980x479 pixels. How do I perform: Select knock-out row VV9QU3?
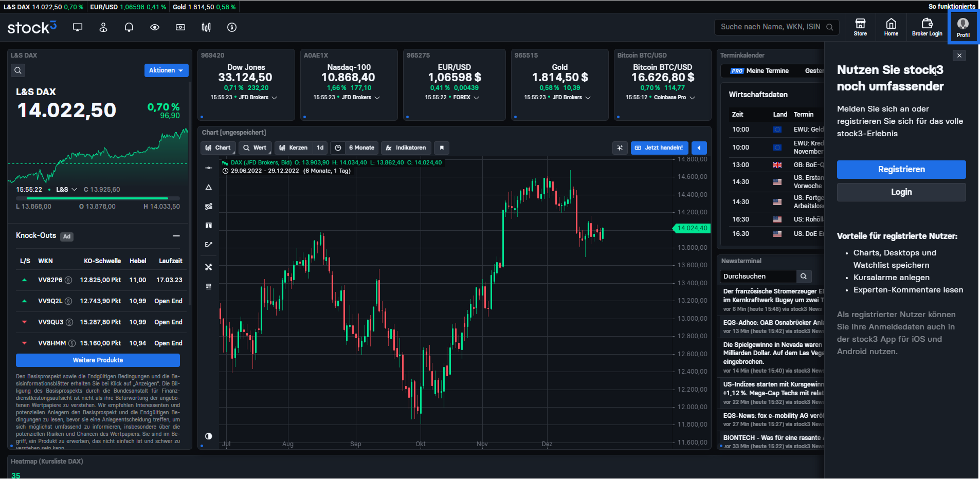point(101,322)
